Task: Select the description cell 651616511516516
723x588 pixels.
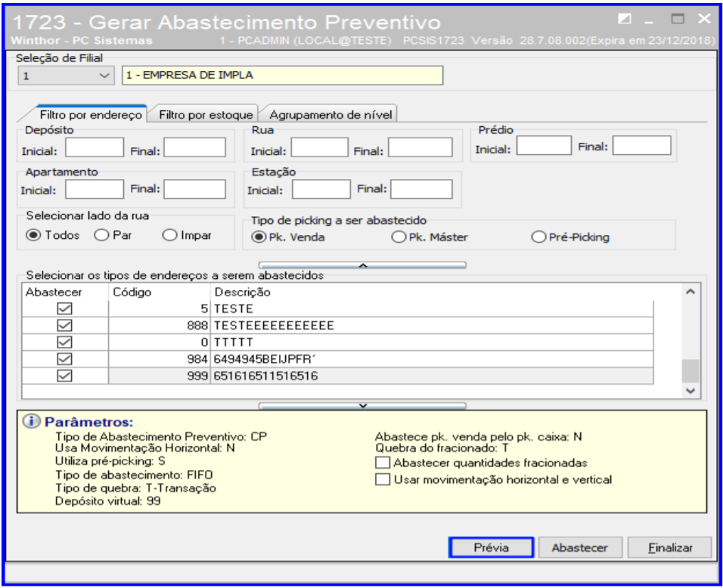Action: click(x=432, y=376)
